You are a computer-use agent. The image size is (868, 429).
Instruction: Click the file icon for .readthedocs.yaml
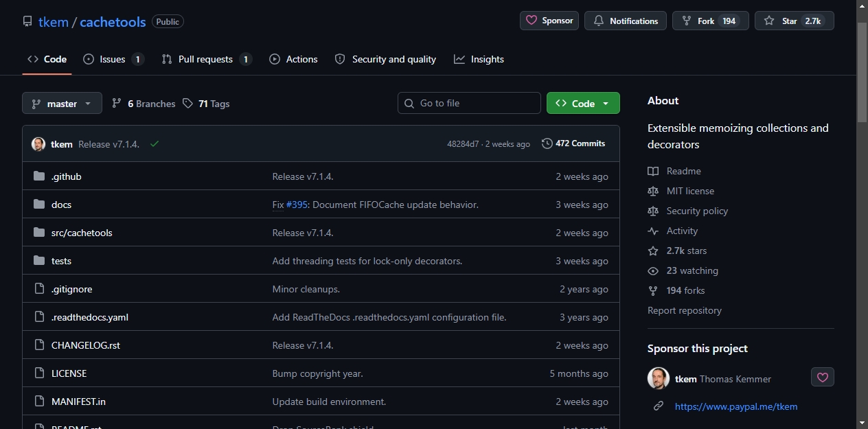pyautogui.click(x=39, y=317)
